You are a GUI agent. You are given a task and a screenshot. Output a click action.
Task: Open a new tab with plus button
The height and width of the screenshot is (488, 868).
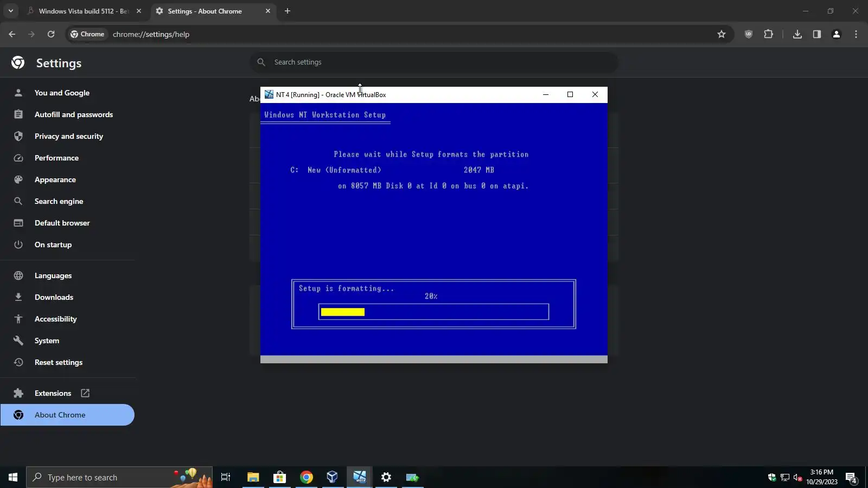tap(288, 11)
